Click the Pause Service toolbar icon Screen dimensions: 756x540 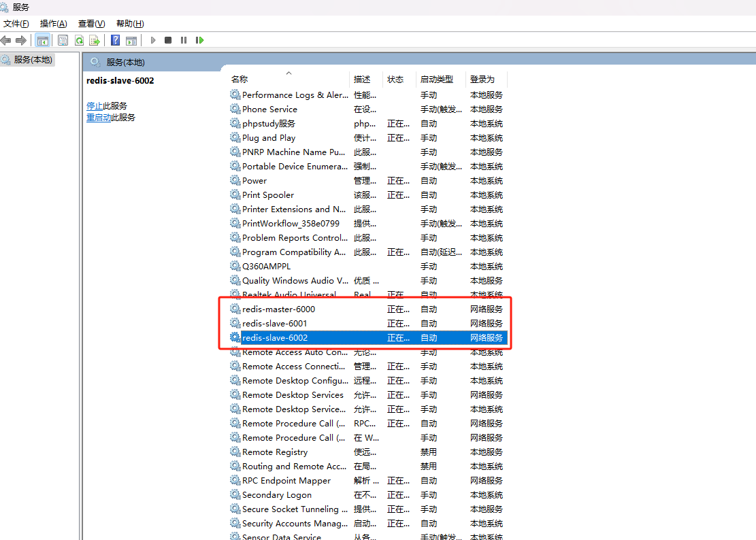[184, 40]
